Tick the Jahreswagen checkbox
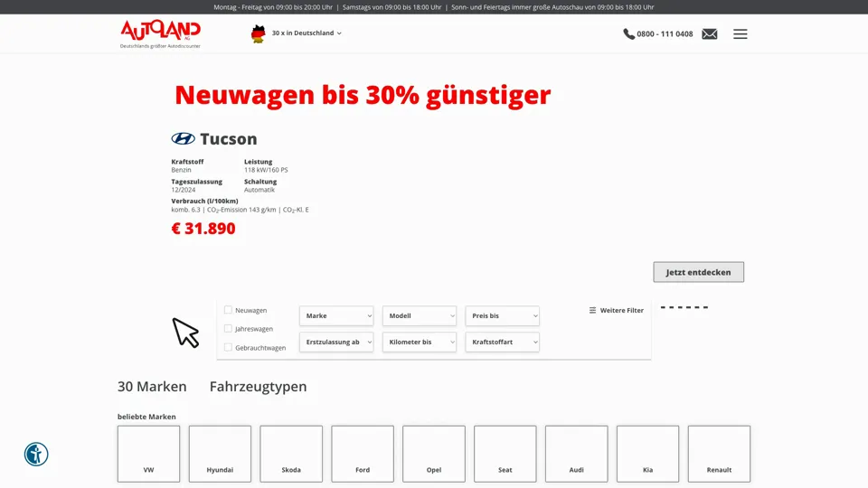 [x=228, y=329]
